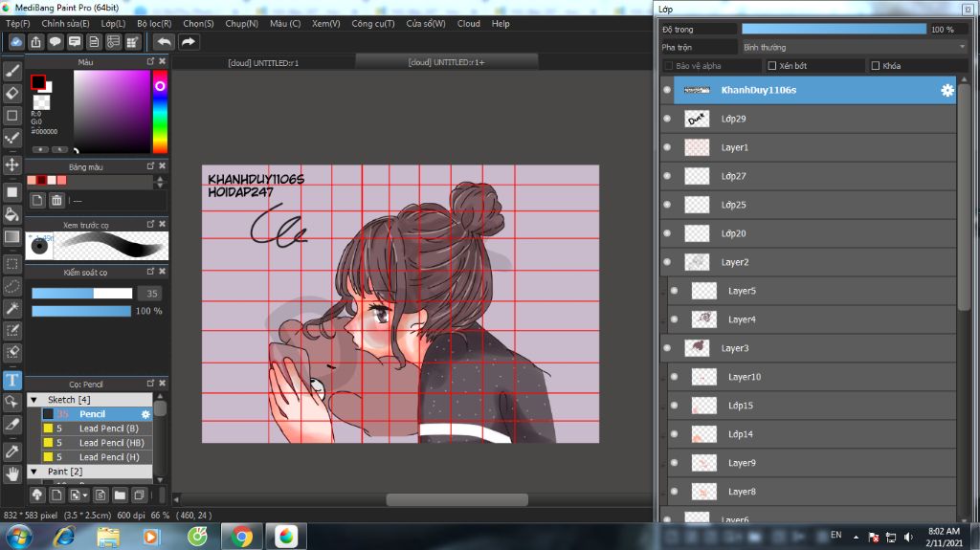
Task: Toggle visibility of Layer10
Action: click(x=674, y=377)
